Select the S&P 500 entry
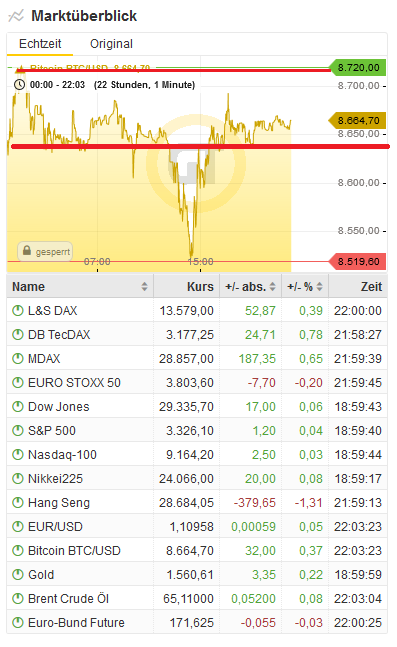The image size is (397, 647). click(x=52, y=430)
